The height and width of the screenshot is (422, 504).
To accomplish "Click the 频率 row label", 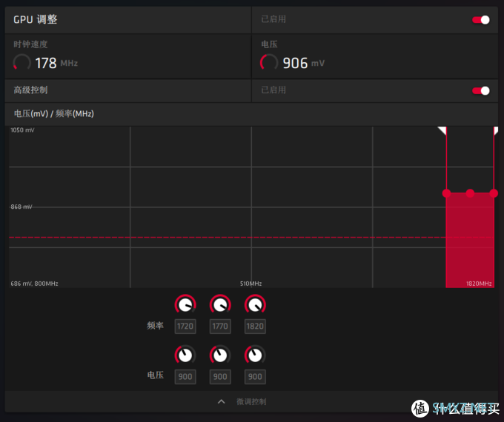I will [155, 326].
